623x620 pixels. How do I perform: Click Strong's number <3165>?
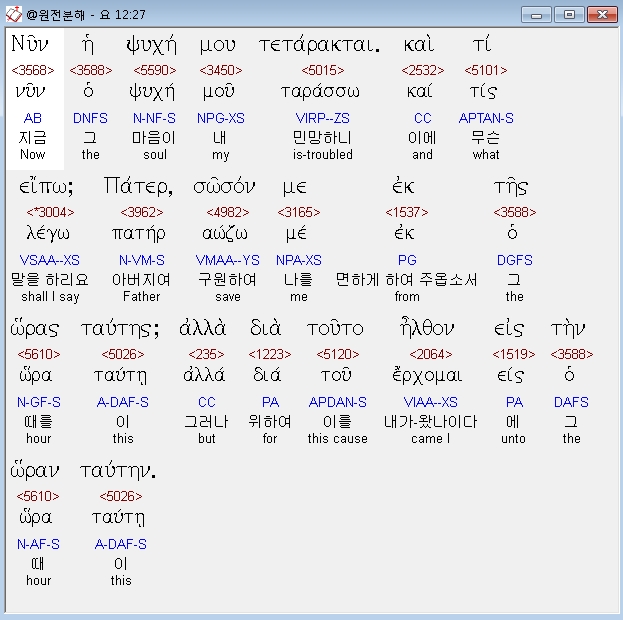[299, 212]
